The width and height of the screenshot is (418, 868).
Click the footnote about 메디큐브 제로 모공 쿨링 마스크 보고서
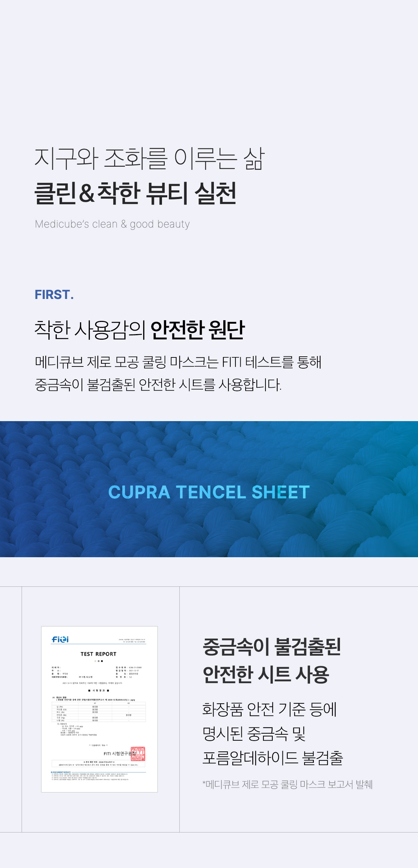tap(287, 784)
